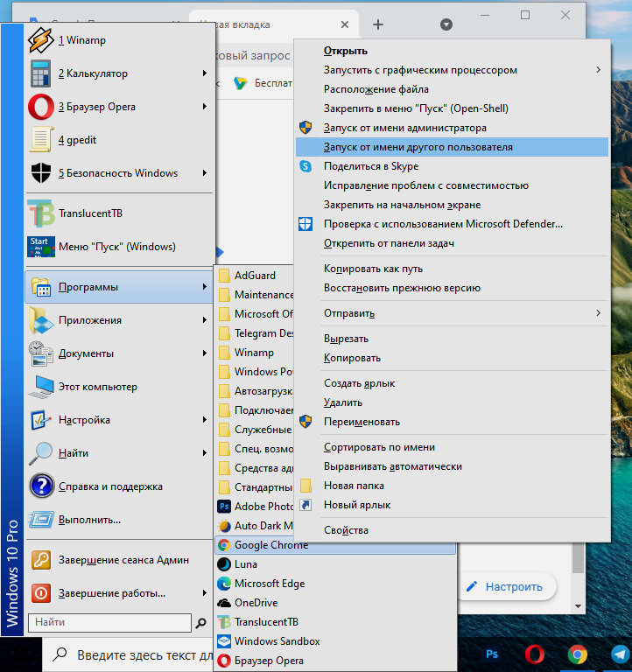Choose Свойства in the context menu
This screenshot has height=672, width=632.
click(452, 530)
